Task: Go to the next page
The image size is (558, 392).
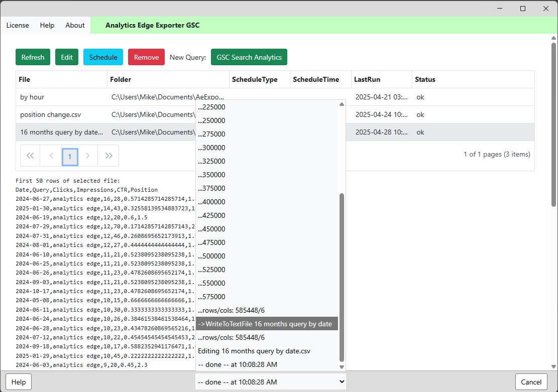Action: (x=87, y=156)
